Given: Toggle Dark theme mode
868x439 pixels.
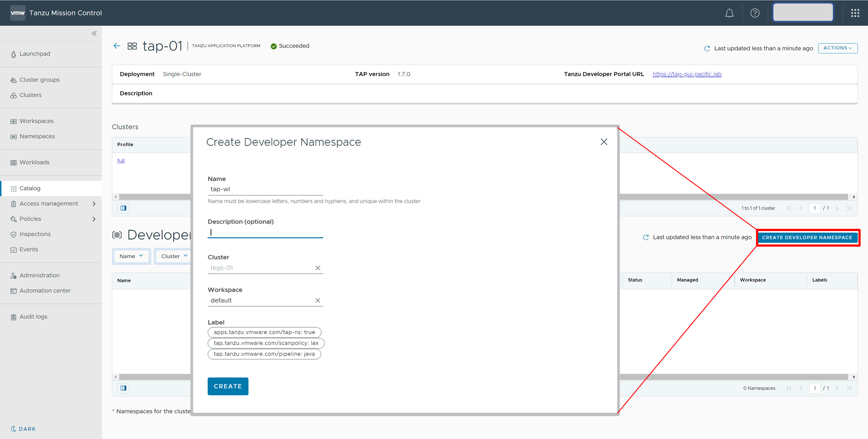Looking at the screenshot, I should [x=23, y=429].
